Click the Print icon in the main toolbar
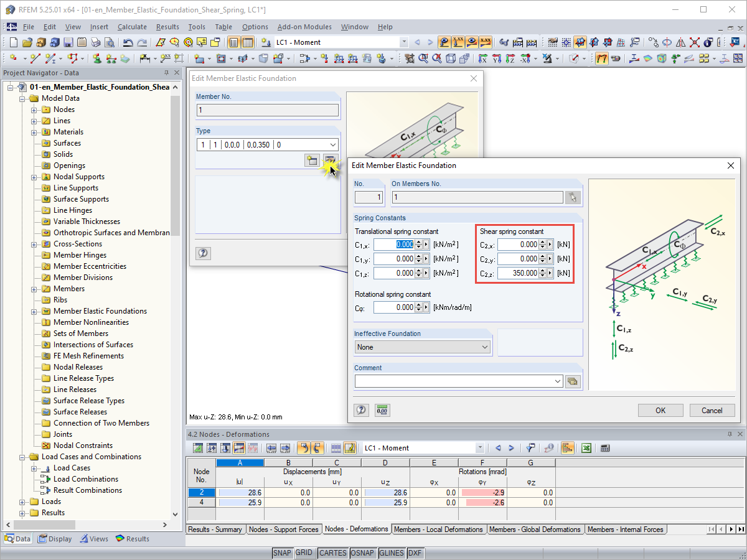747x560 pixels. 95,42
